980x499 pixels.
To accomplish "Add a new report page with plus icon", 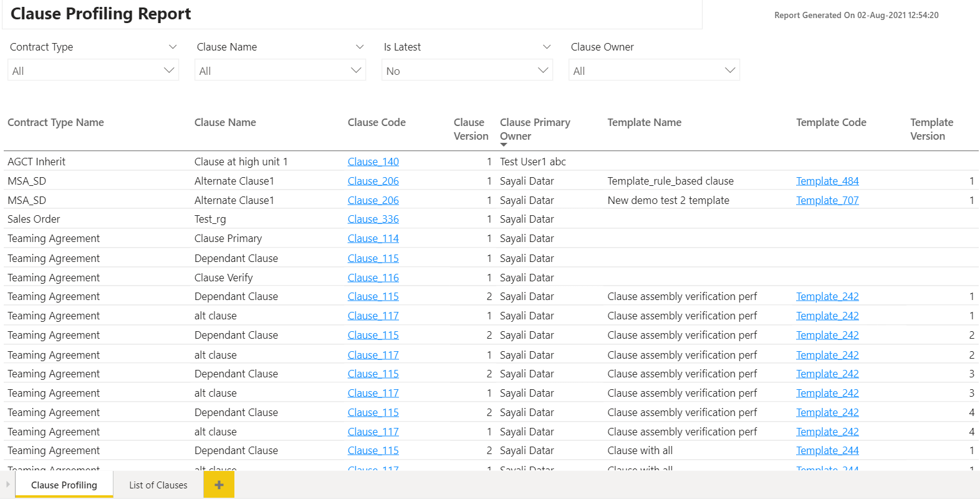I will pos(219,485).
